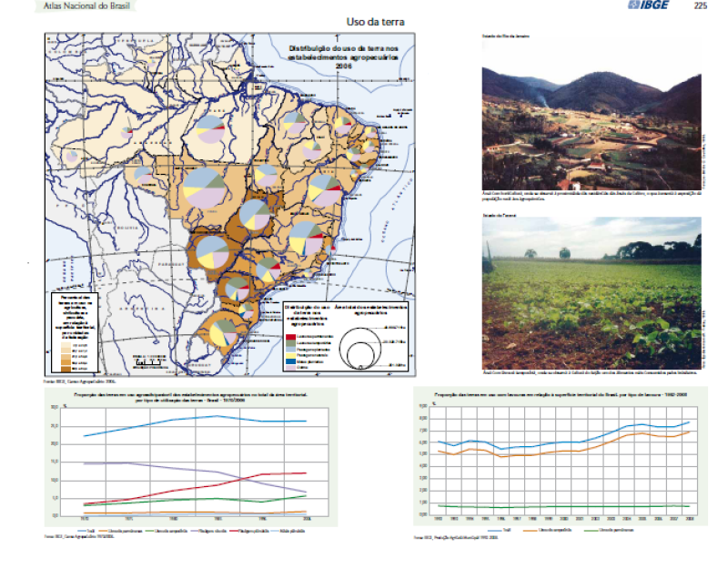
Task: Click the large Mato Grosso pie chart
Action: [204, 188]
